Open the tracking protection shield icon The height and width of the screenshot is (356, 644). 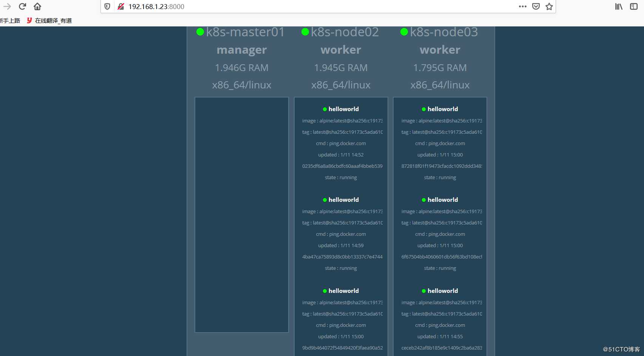(107, 6)
